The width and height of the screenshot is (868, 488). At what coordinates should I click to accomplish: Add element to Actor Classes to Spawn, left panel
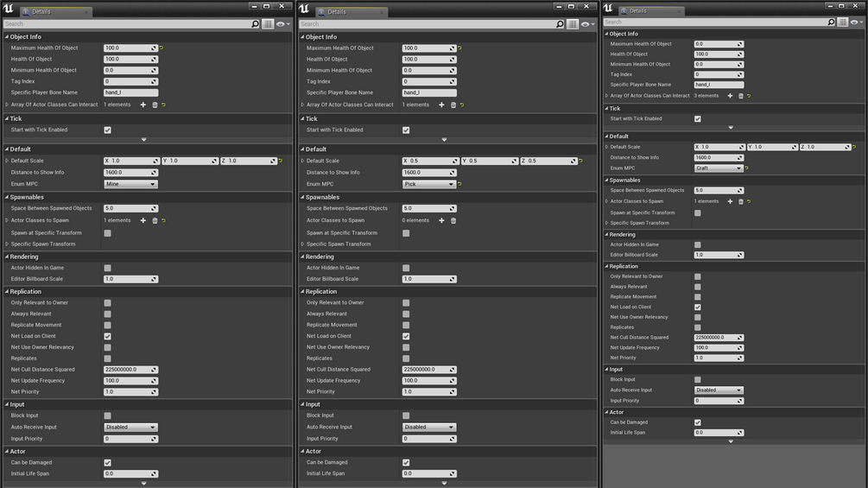143,221
